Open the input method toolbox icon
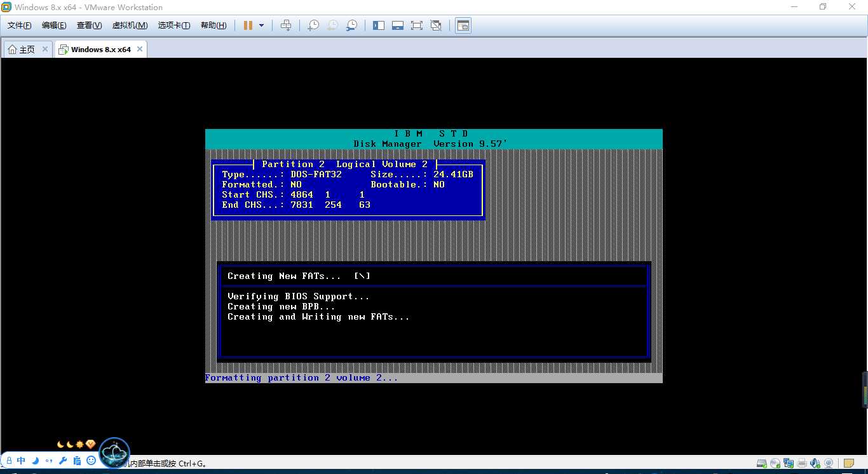This screenshot has height=474, width=868. point(77,461)
